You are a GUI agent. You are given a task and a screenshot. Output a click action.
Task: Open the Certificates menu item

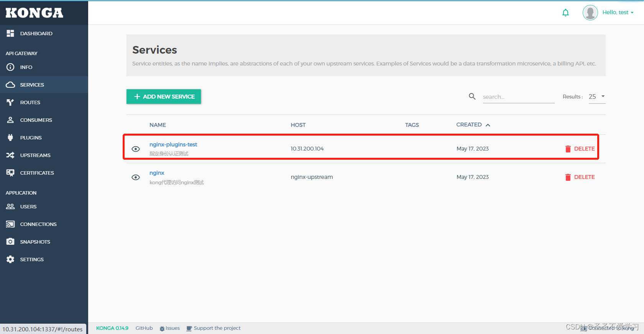(x=44, y=173)
